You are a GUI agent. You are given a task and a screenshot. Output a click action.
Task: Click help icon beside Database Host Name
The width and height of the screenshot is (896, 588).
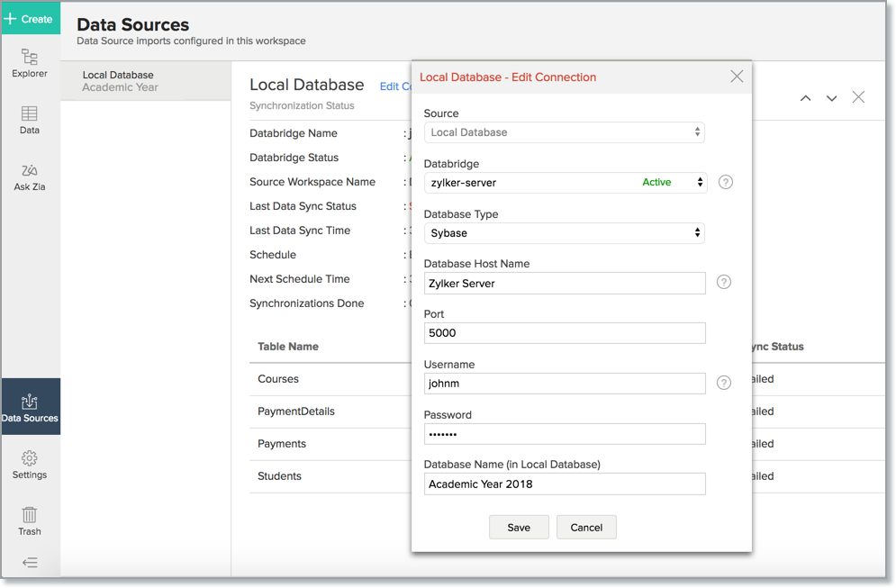tap(723, 282)
